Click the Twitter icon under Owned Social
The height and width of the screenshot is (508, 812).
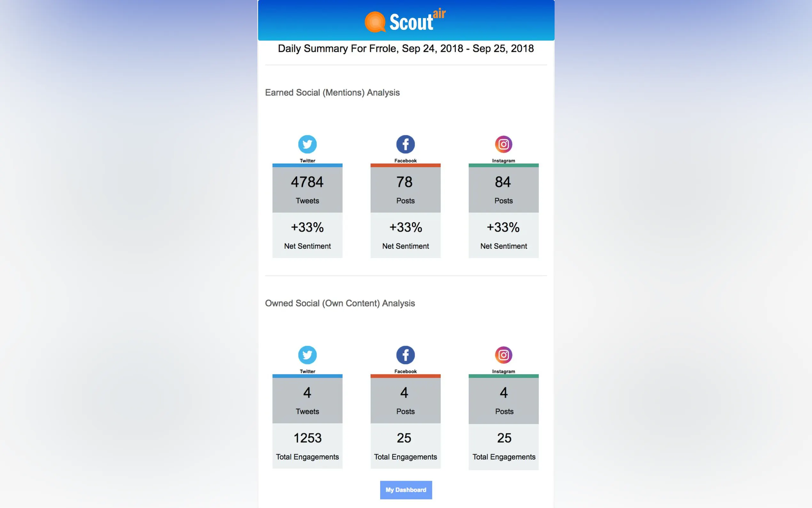307,355
